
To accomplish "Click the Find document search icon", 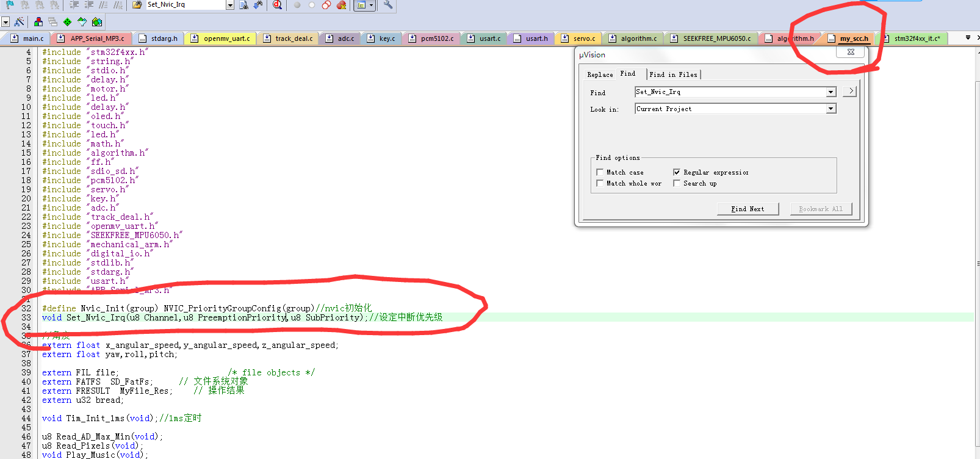I will click(243, 5).
